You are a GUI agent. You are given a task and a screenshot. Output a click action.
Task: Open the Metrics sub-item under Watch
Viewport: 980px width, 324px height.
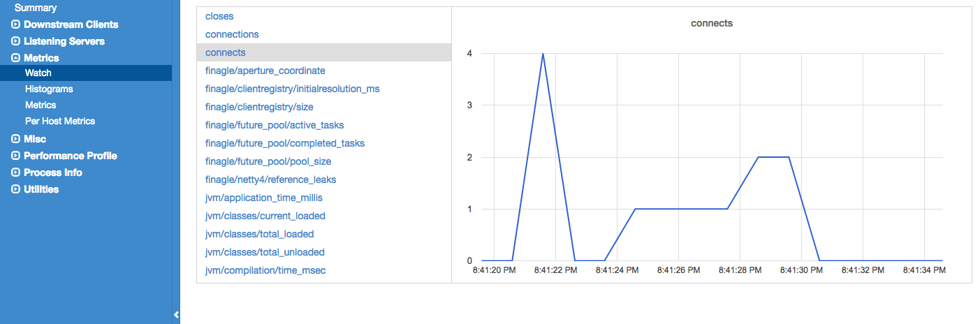tap(41, 105)
